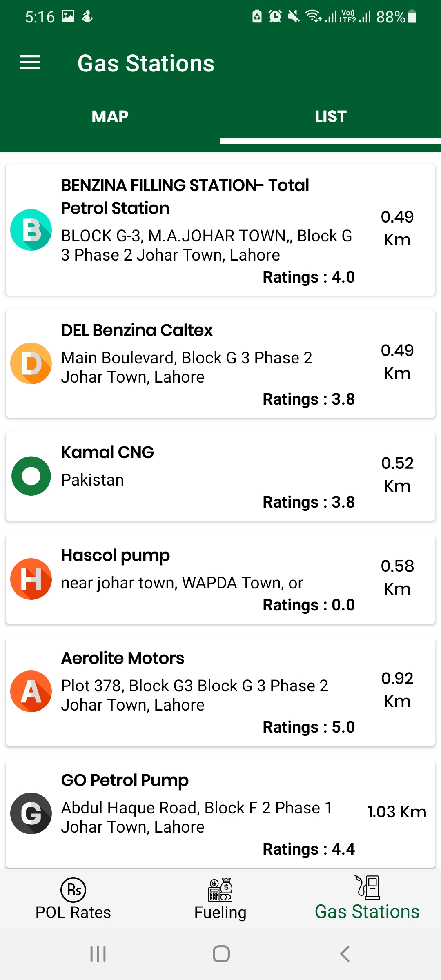Tap the orange D station icon

point(31,363)
